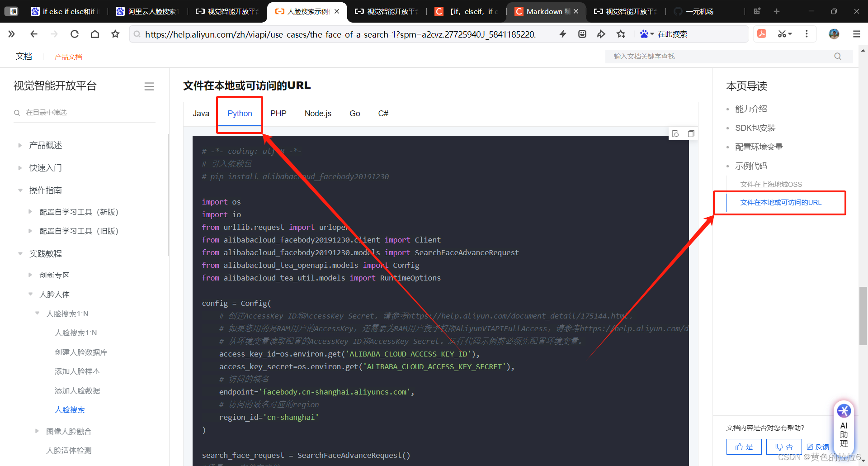Open the PDF tool icon in toolbar
Viewport: 868px width, 466px height.
(x=762, y=34)
